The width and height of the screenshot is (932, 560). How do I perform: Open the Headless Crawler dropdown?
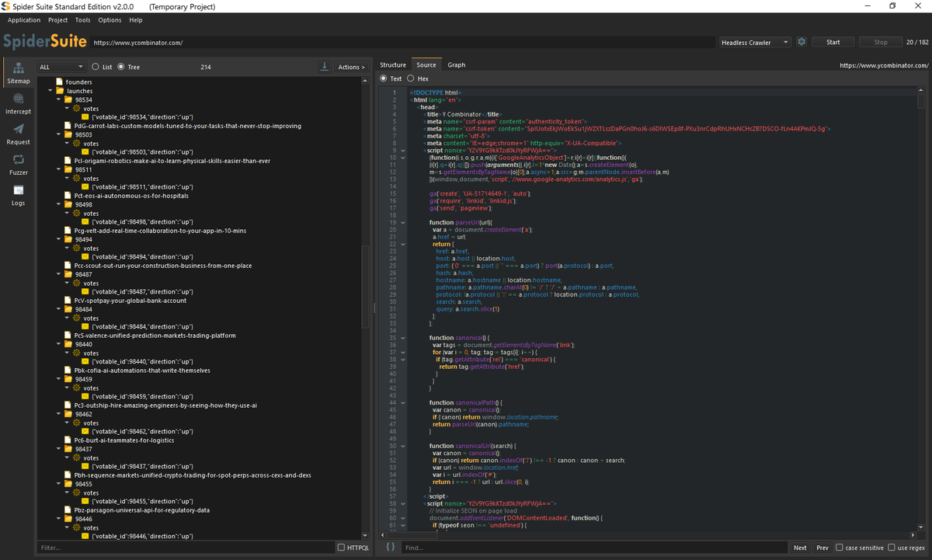755,42
